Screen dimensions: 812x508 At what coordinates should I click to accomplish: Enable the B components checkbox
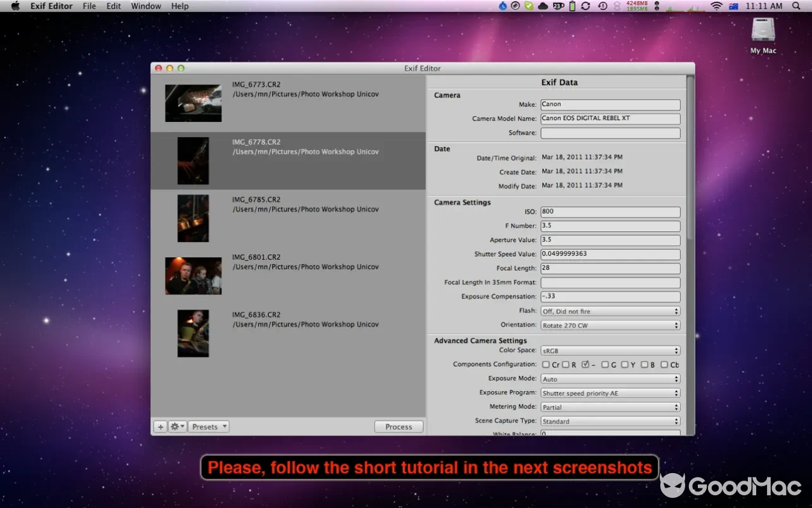click(x=645, y=364)
